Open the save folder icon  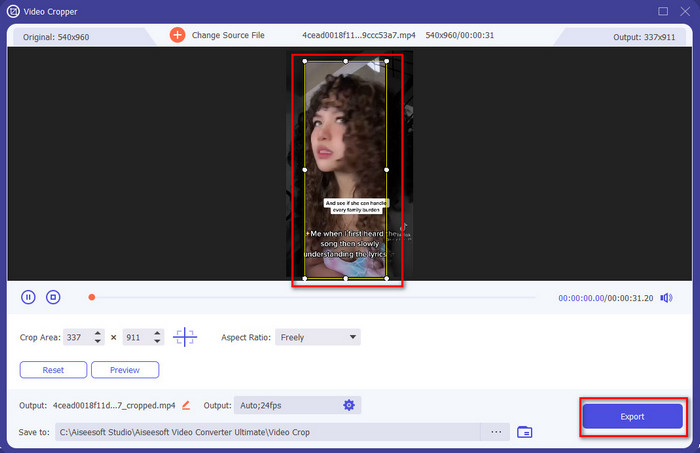(525, 432)
